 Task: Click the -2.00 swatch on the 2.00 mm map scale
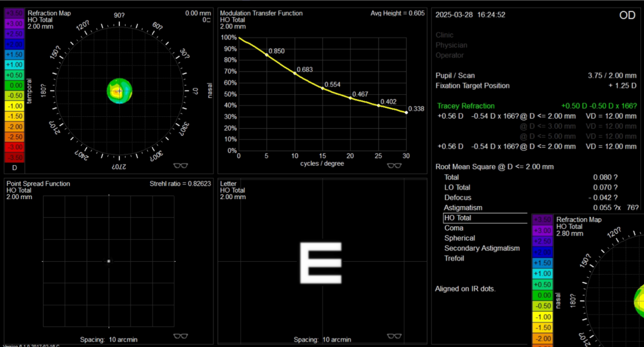coord(14,126)
